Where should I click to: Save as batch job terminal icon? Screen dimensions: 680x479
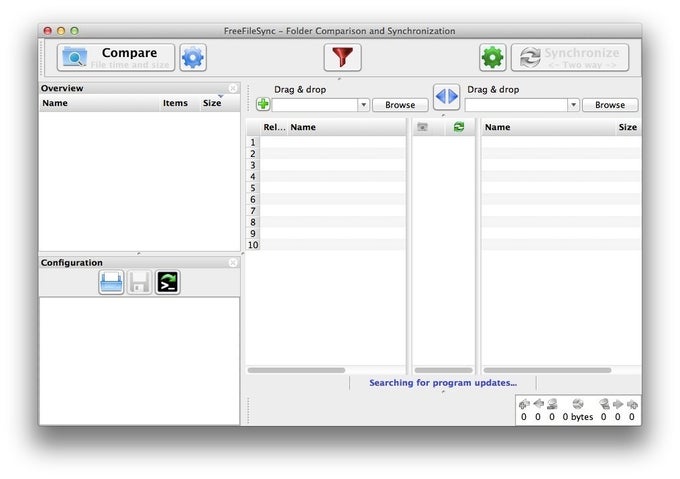tap(167, 282)
